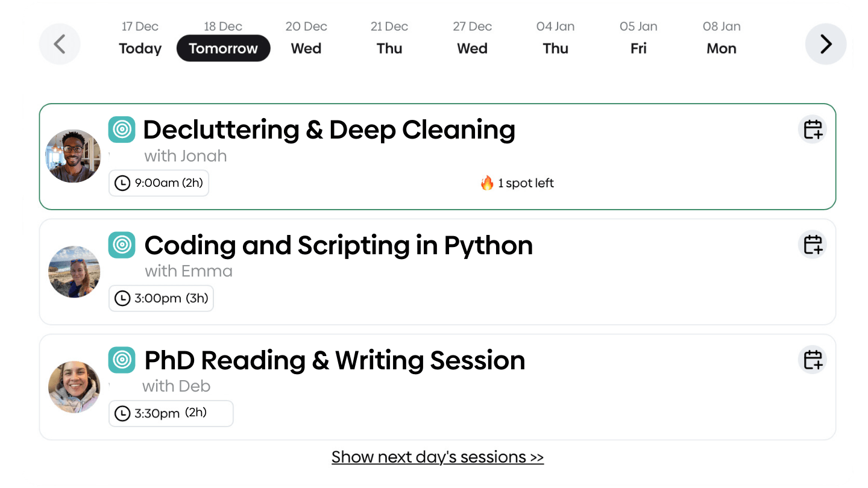
Task: Select Thu 21 Dec date
Action: 389,38
